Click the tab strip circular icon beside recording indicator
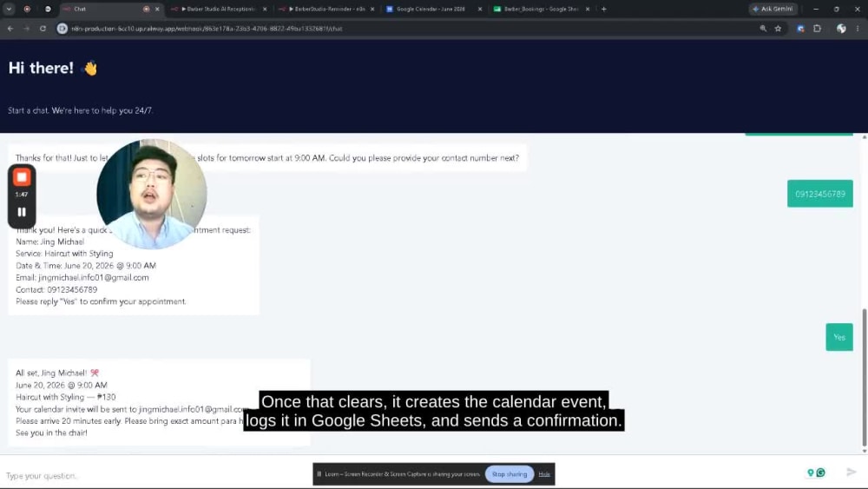The width and height of the screenshot is (868, 489). click(48, 9)
